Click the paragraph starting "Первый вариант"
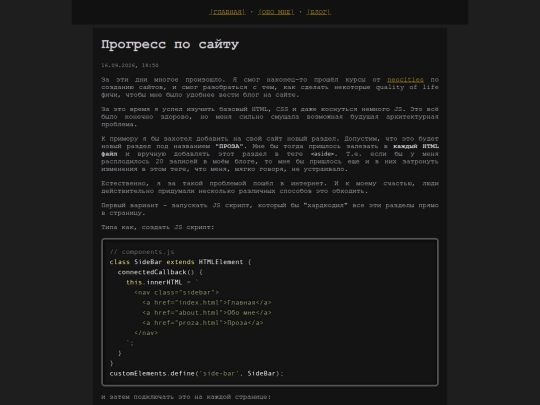Image resolution: width=540 pixels, height=405 pixels. pos(270,209)
